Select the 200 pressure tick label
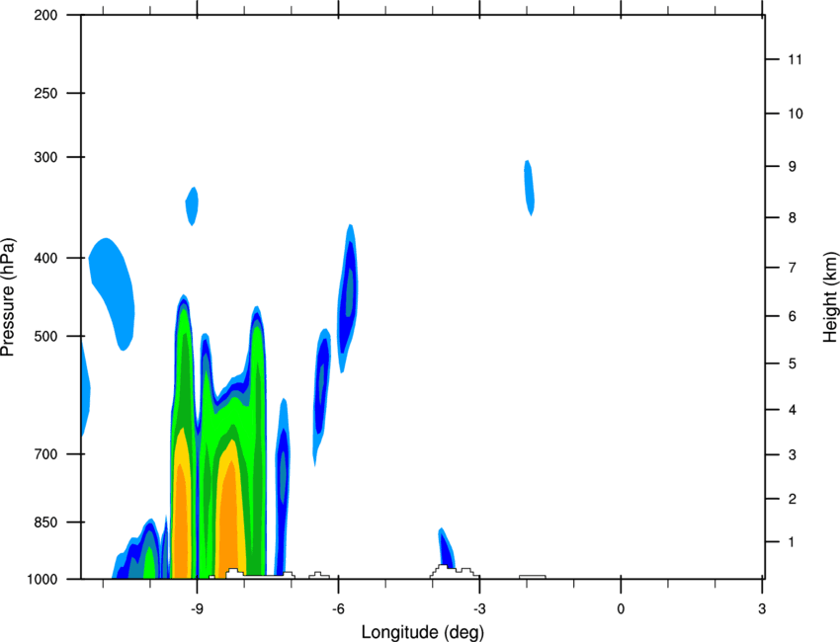 pyautogui.click(x=45, y=15)
